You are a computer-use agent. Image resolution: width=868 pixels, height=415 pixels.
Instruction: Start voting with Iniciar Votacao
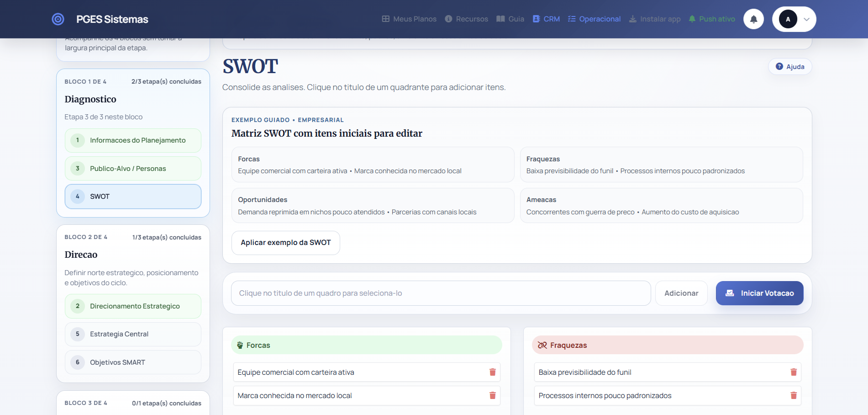pyautogui.click(x=759, y=293)
